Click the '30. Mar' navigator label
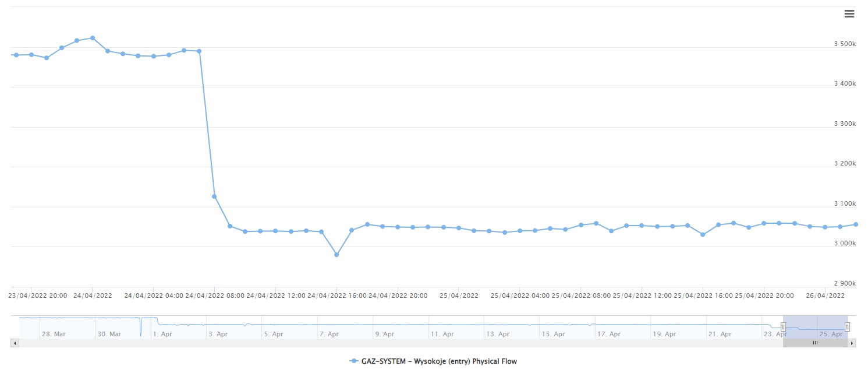The width and height of the screenshot is (868, 380). 109,334
